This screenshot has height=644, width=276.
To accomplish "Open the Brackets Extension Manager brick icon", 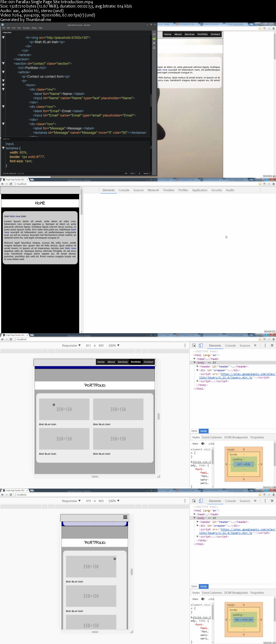I will click(154, 39).
